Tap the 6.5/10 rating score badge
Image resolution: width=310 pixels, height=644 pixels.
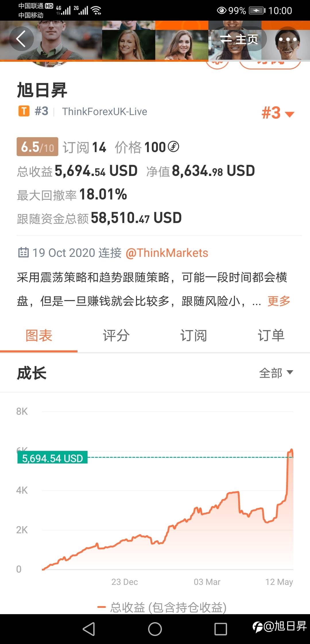pos(37,147)
